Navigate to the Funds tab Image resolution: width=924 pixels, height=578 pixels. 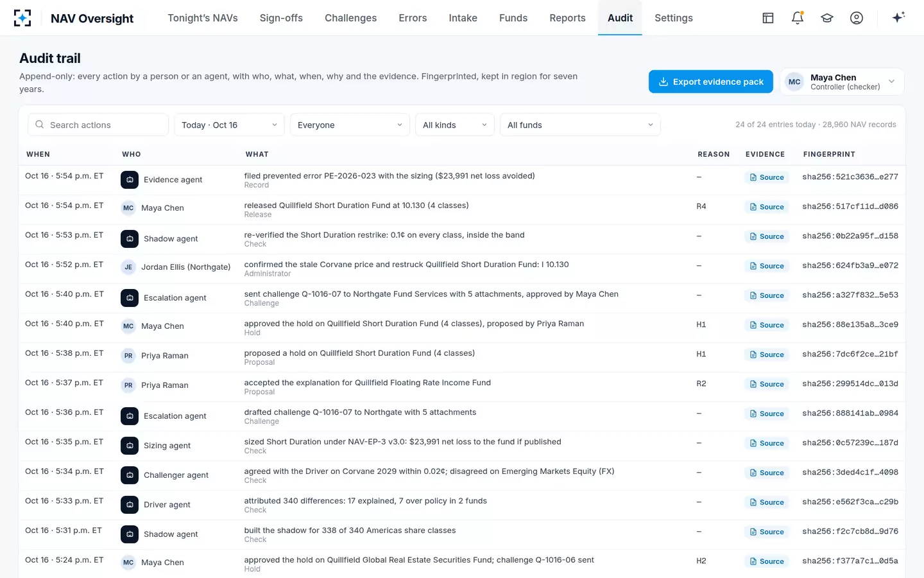513,18
